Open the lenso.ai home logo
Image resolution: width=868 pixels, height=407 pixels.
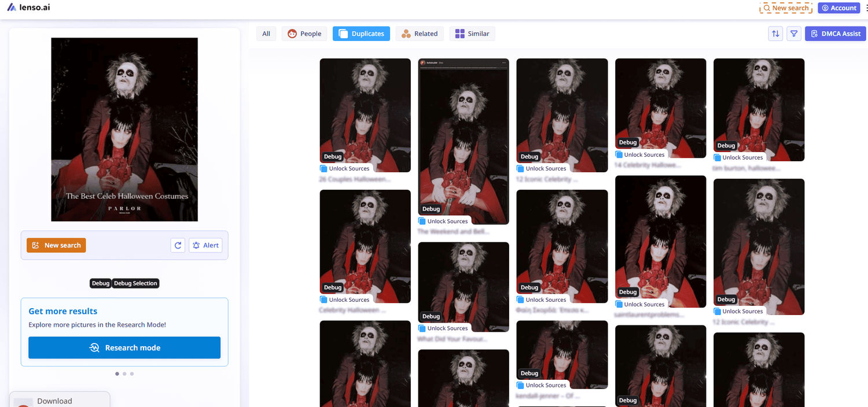click(29, 8)
